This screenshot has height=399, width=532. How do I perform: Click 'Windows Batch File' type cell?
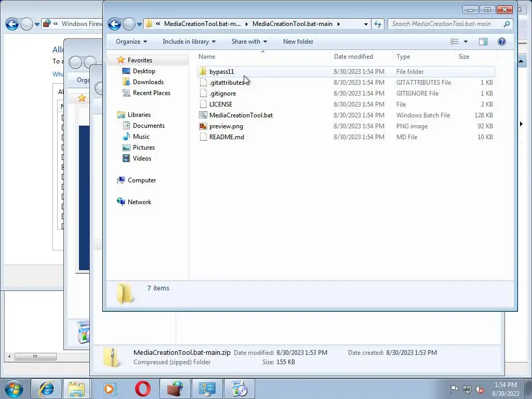[423, 115]
